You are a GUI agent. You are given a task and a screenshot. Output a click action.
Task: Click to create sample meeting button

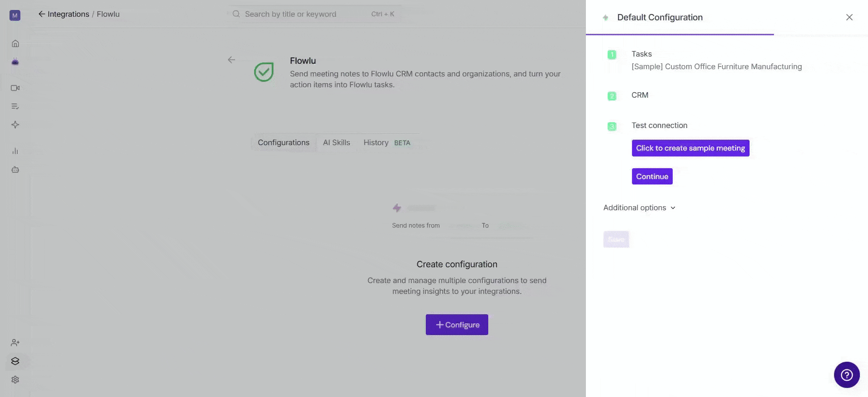(x=690, y=148)
